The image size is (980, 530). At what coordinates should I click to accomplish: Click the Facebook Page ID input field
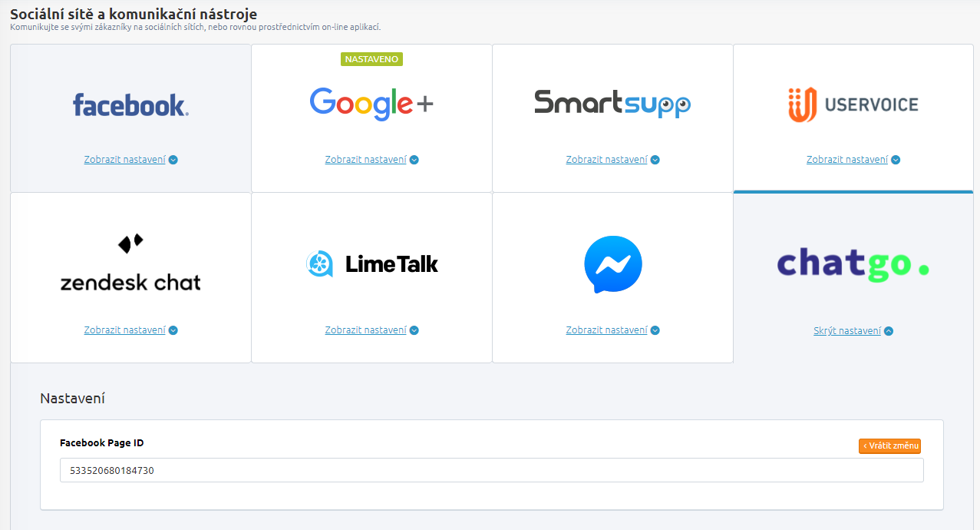pyautogui.click(x=492, y=471)
